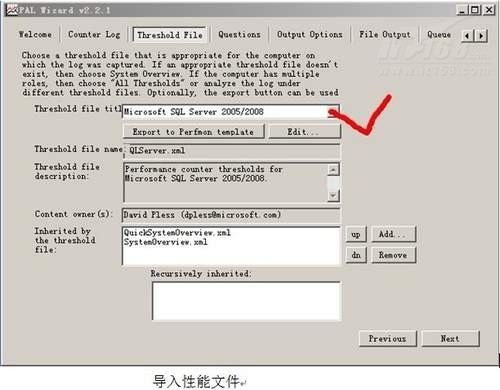Viewport: 500px width, 390px height.
Task: Move inherited file down with dn button
Action: (356, 255)
